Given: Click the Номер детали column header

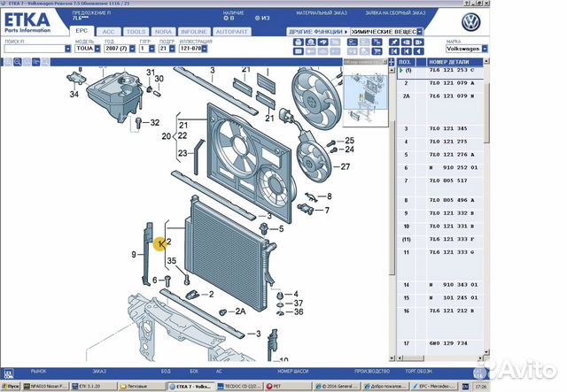Looking at the screenshot, I should 449,62.
